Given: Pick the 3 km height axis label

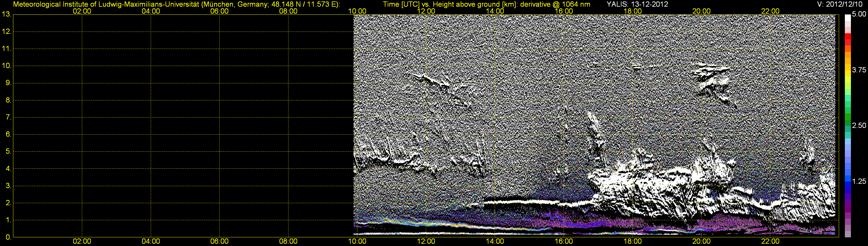Looking at the screenshot, I should (8, 186).
